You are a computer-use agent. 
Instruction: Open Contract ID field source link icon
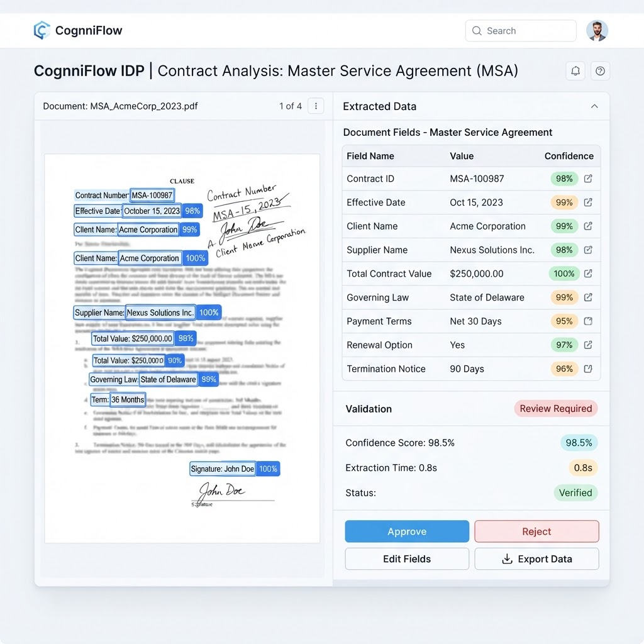pyautogui.click(x=588, y=179)
